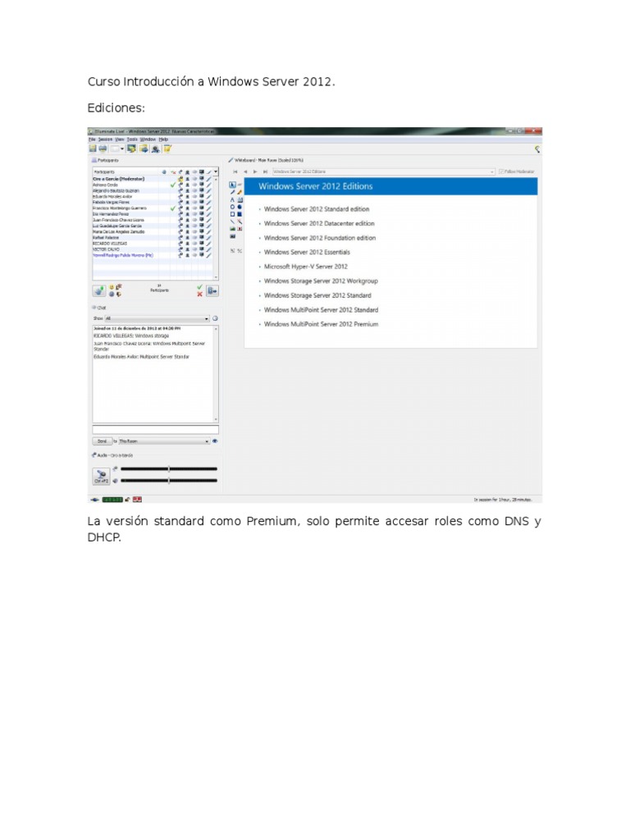Select participant RICARDO VILLEGAS
This screenshot has width=630, height=840.
pos(110,243)
